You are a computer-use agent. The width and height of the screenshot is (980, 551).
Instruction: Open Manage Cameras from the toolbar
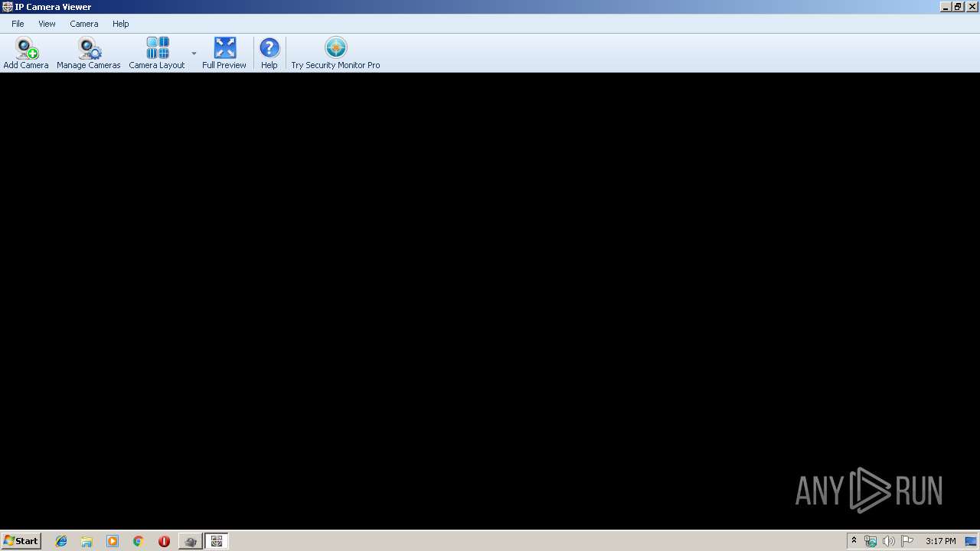[89, 53]
